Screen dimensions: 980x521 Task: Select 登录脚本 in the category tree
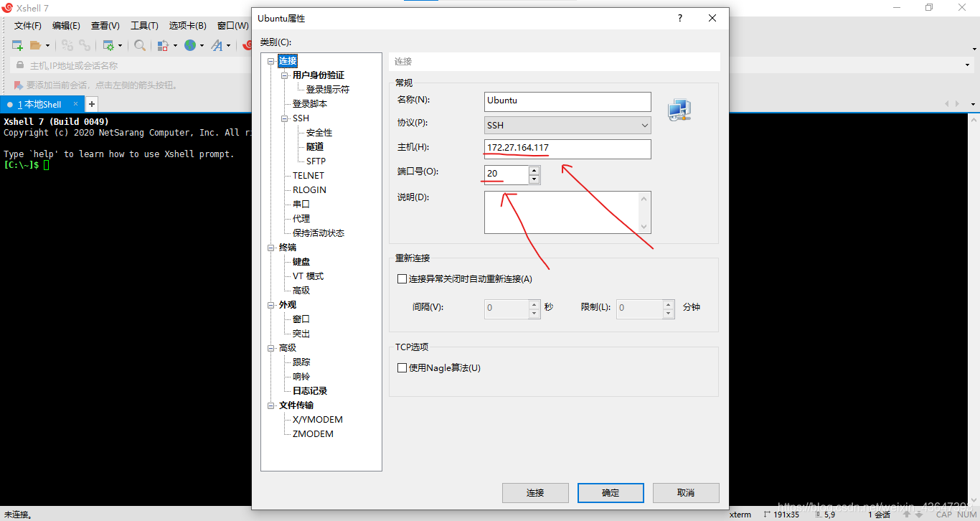(x=310, y=104)
